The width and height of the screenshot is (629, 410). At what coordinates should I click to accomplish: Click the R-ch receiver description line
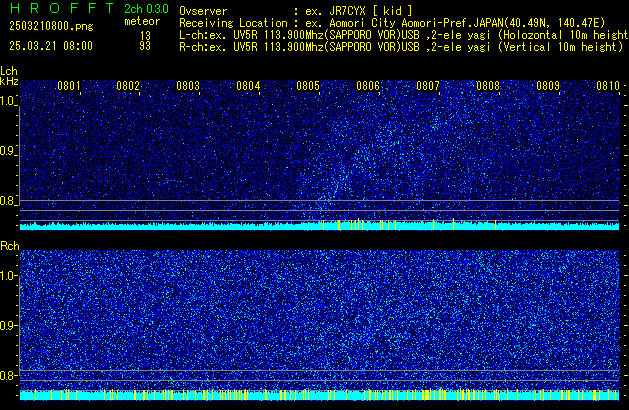click(401, 47)
